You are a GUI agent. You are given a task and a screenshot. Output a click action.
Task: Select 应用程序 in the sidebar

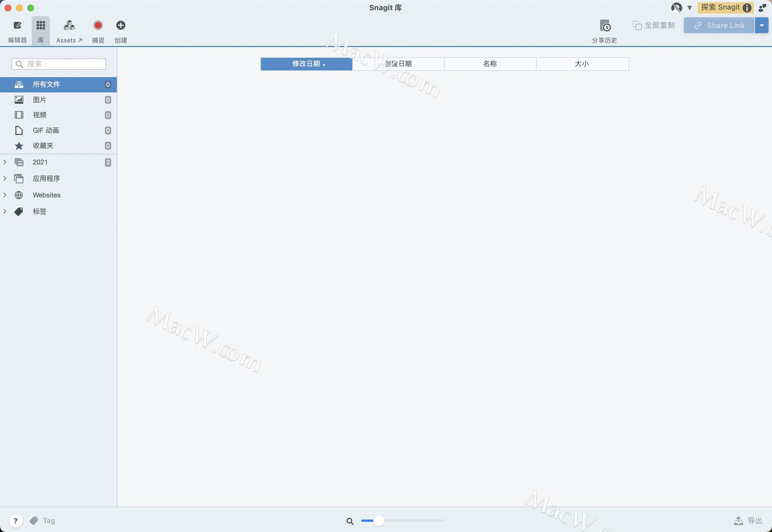pos(46,179)
